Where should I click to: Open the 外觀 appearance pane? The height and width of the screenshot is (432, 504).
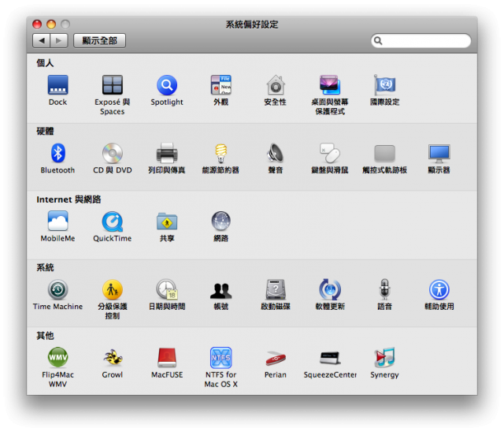(x=220, y=85)
